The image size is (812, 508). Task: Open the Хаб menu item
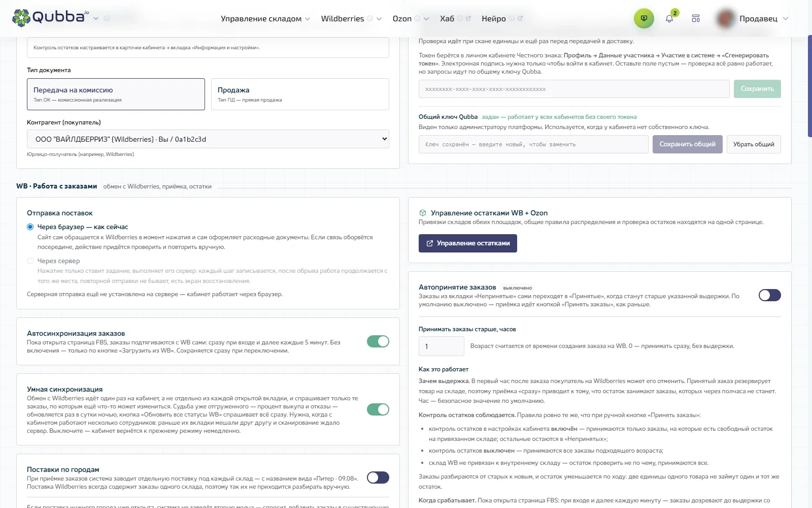coord(447,18)
